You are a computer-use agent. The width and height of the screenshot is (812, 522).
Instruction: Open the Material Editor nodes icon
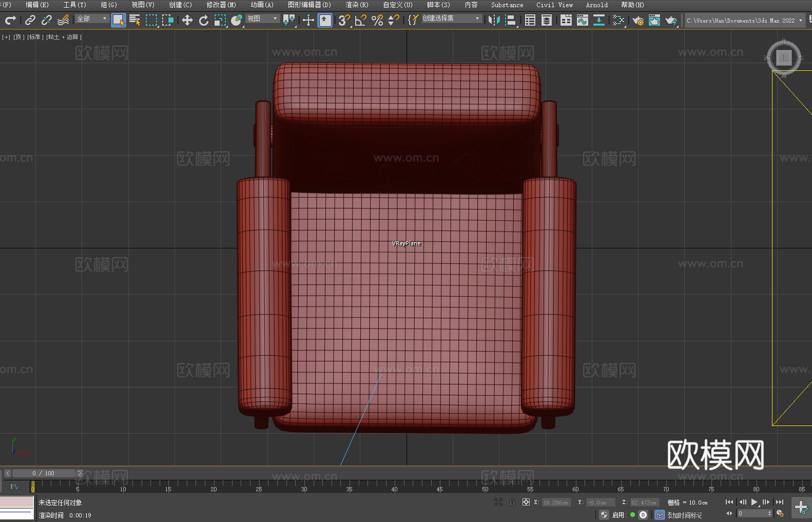618,20
